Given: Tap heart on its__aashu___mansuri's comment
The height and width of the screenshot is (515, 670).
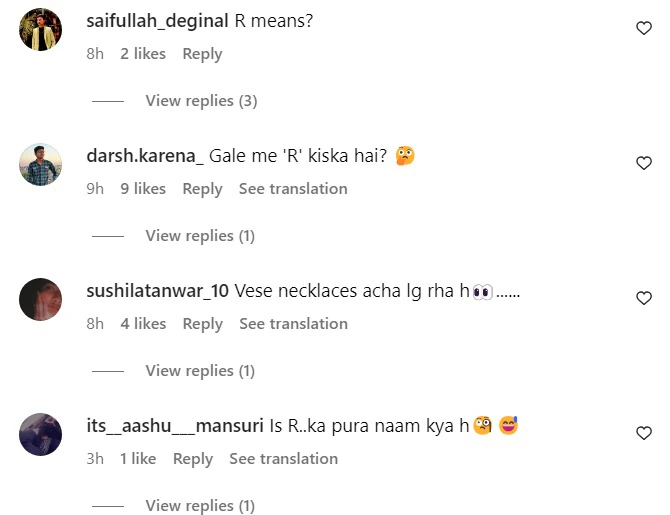Looking at the screenshot, I should pos(644,433).
